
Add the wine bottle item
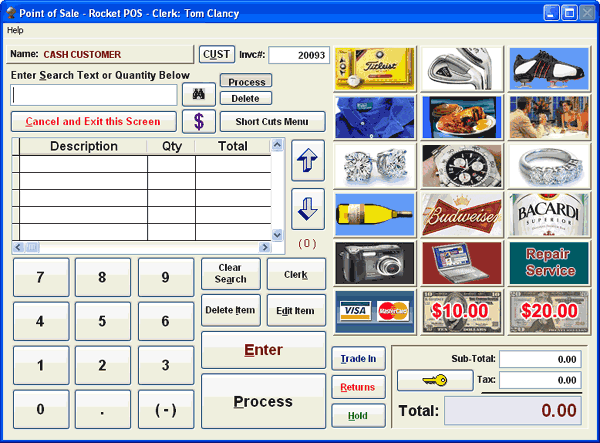(375, 215)
